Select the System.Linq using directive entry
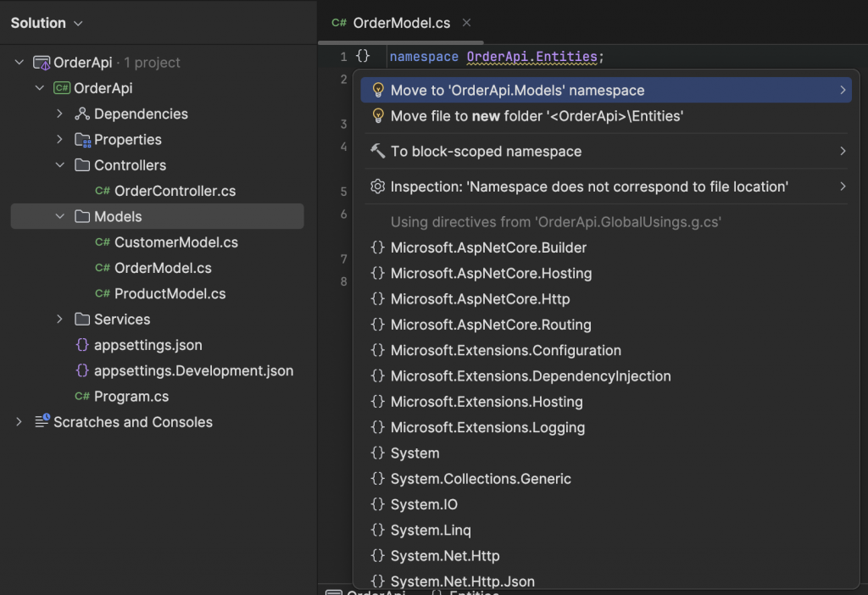The height and width of the screenshot is (595, 868). point(430,531)
